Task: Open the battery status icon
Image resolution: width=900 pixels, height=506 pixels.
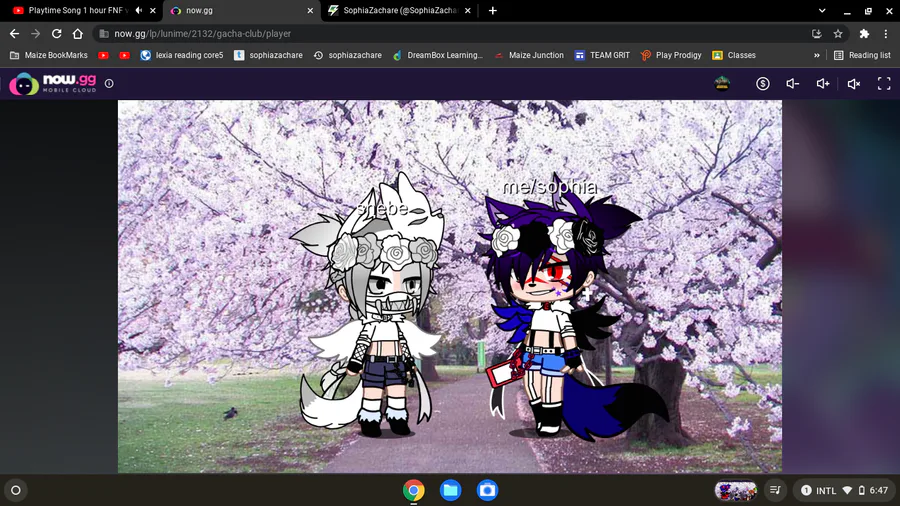Action: click(862, 490)
